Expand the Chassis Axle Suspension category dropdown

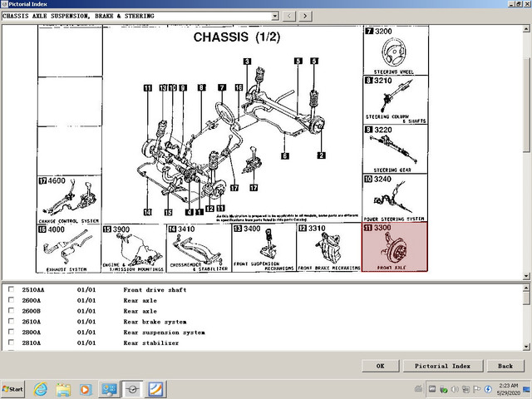pyautogui.click(x=275, y=16)
